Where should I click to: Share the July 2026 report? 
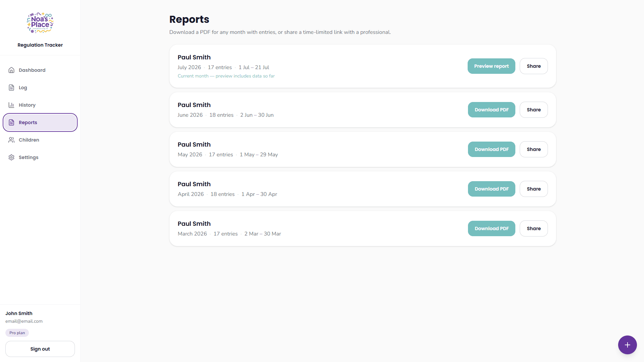click(x=533, y=66)
